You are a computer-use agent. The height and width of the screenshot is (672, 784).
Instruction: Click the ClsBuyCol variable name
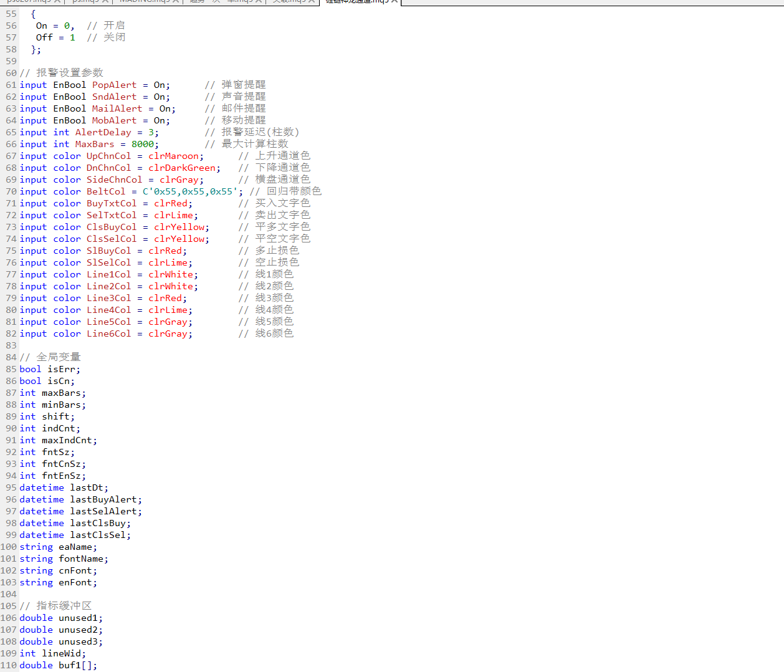point(112,227)
